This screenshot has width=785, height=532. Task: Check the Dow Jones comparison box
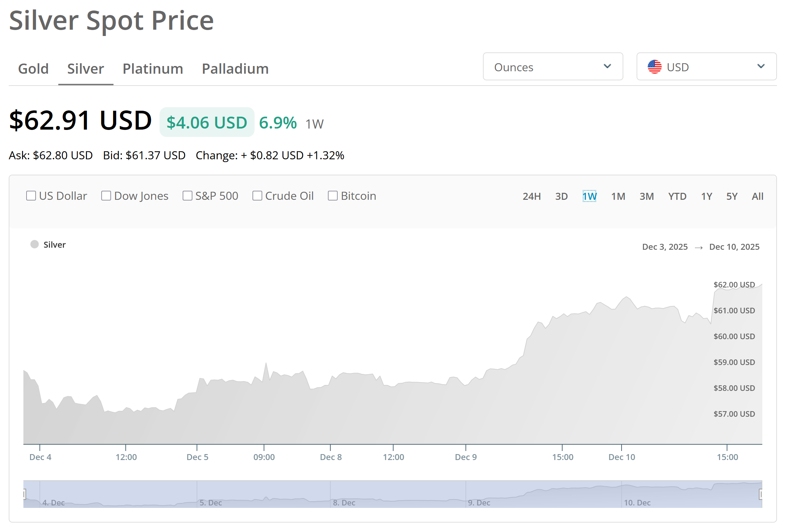point(106,196)
